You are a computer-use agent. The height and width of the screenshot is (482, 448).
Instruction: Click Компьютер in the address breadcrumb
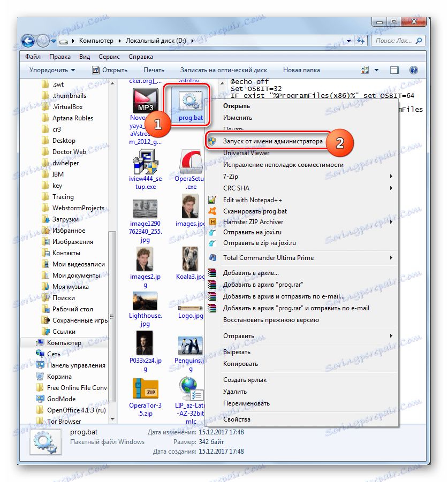tap(96, 41)
